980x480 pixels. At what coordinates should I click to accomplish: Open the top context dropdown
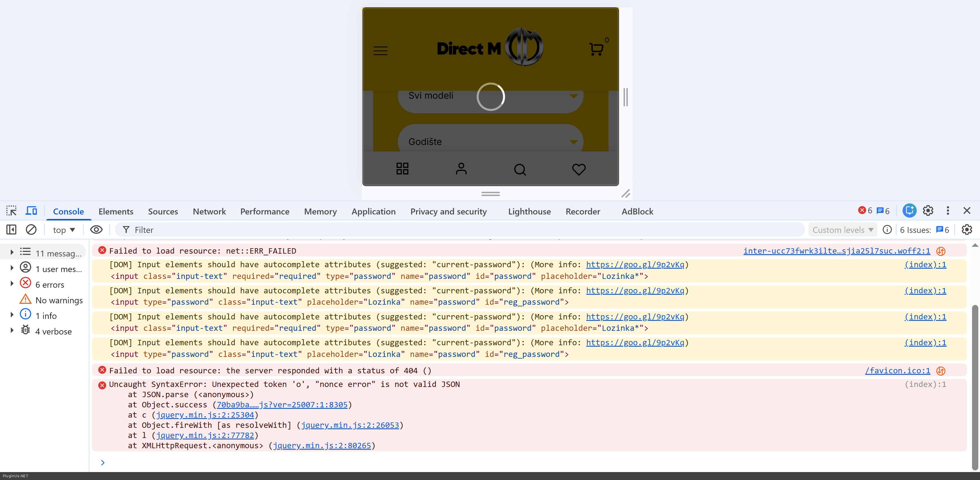click(64, 230)
